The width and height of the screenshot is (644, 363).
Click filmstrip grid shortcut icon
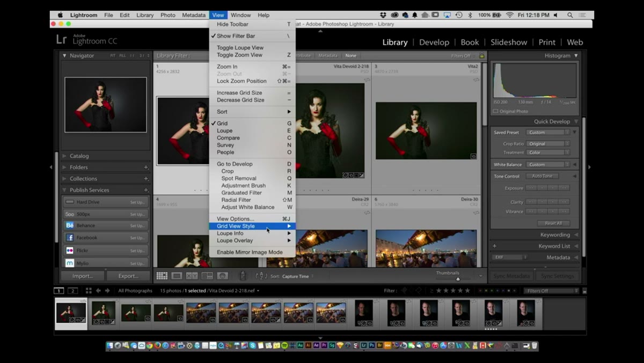coord(89,291)
